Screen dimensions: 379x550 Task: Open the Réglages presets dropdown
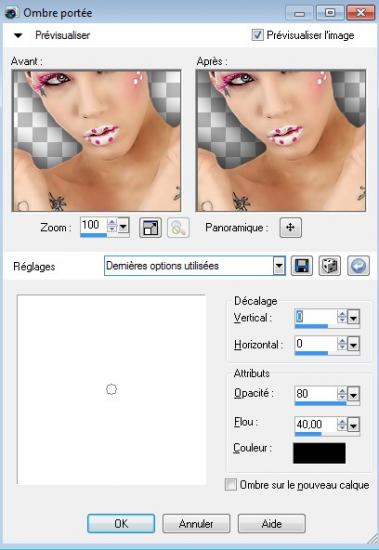(279, 266)
